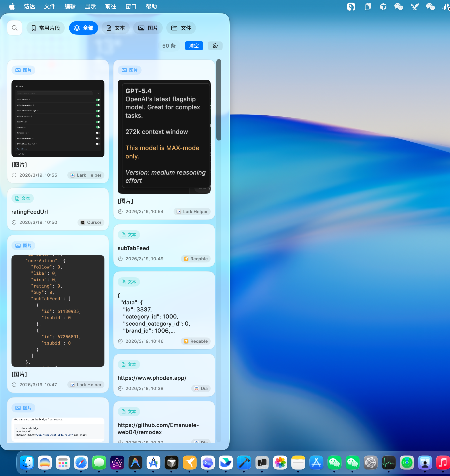Switch to the 常用片段 tab

[x=45, y=28]
